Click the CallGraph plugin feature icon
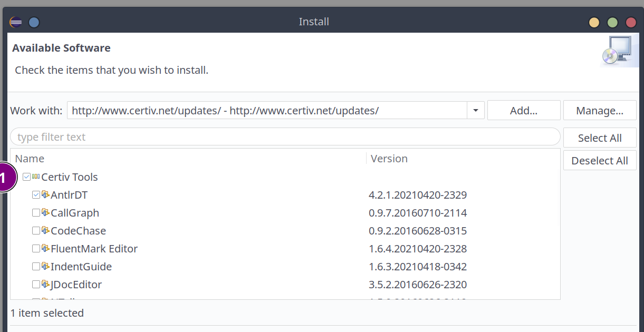644x332 pixels. coord(45,213)
